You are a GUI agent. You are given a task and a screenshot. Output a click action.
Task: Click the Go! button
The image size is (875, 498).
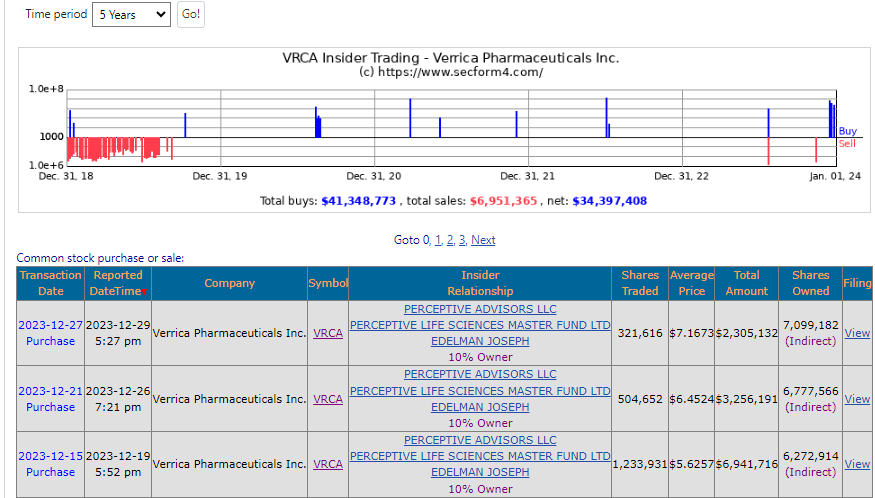(x=191, y=15)
